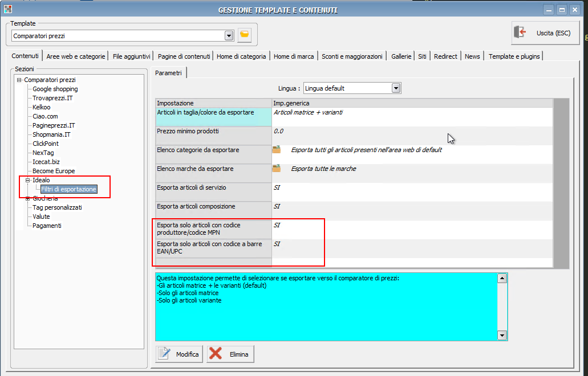Click the yellow folder icon beside Template dropdown

(245, 35)
